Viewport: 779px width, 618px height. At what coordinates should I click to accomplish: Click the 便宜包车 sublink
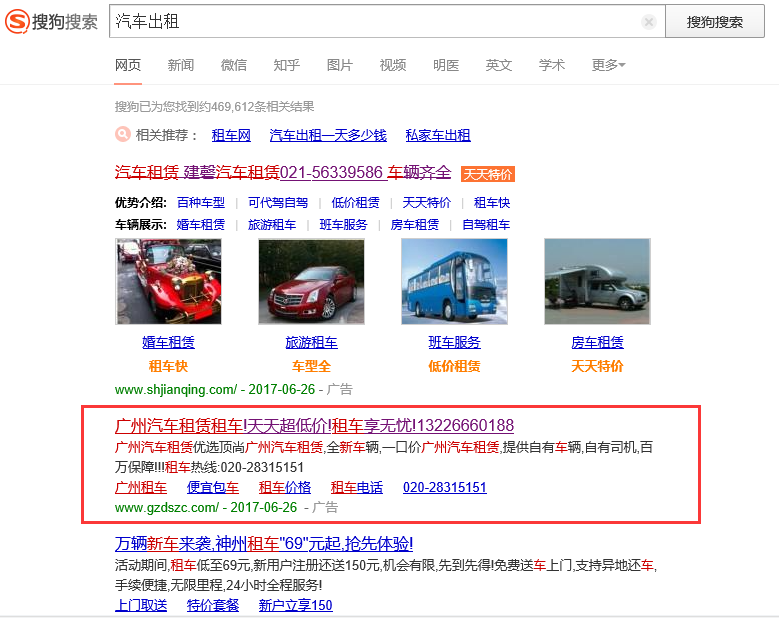coord(213,487)
